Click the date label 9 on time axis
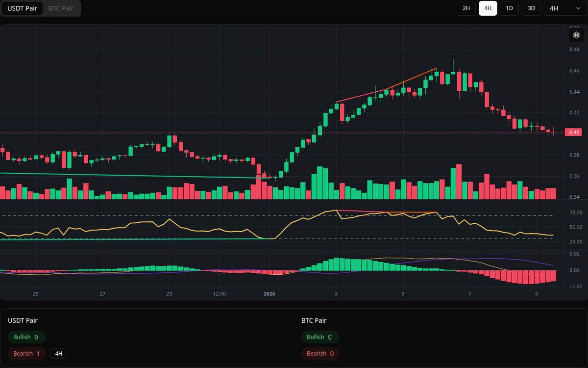Viewport: 588px width, 368px height. 537,294
